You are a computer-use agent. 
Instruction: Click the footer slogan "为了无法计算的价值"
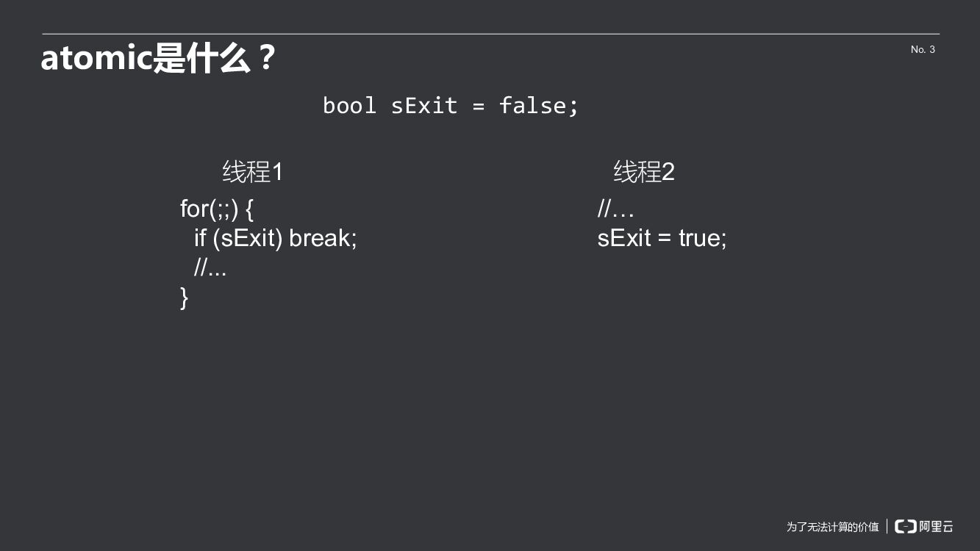832,527
